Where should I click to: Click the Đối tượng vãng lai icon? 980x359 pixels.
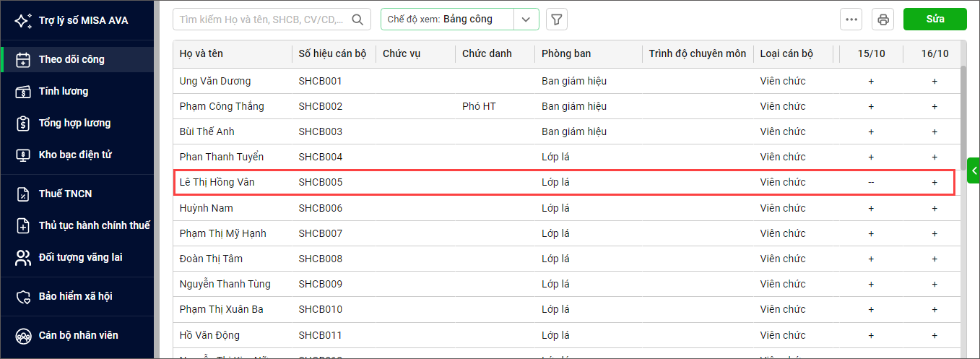pos(23,257)
